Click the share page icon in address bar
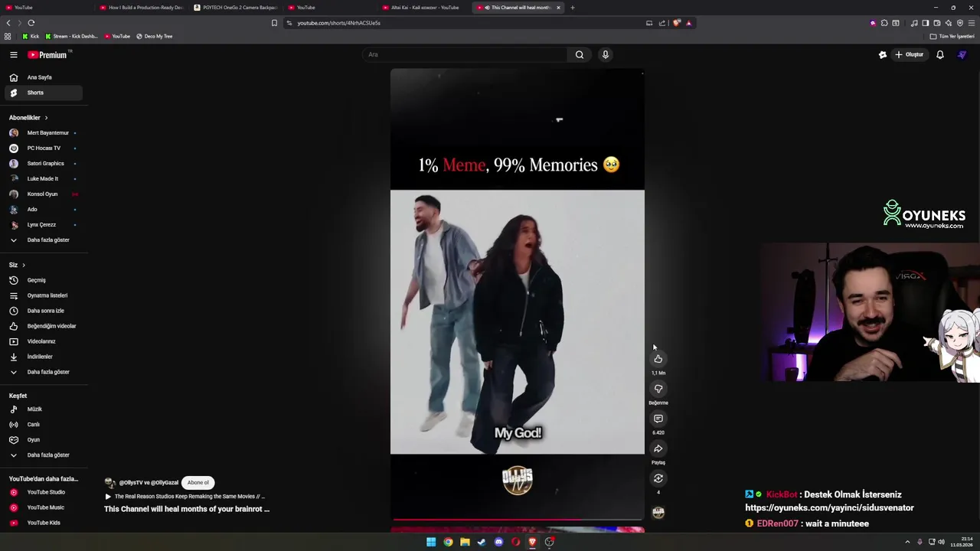The width and height of the screenshot is (980, 551). point(662,23)
